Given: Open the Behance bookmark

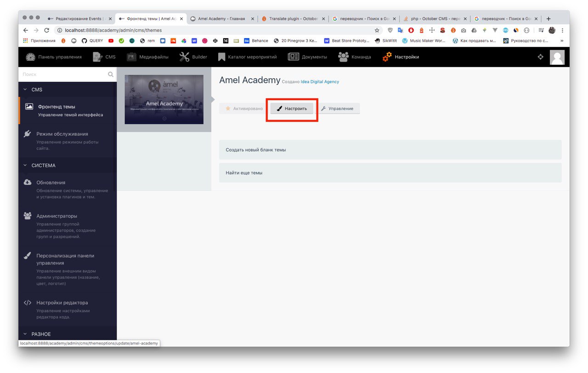Looking at the screenshot, I should pyautogui.click(x=256, y=40).
